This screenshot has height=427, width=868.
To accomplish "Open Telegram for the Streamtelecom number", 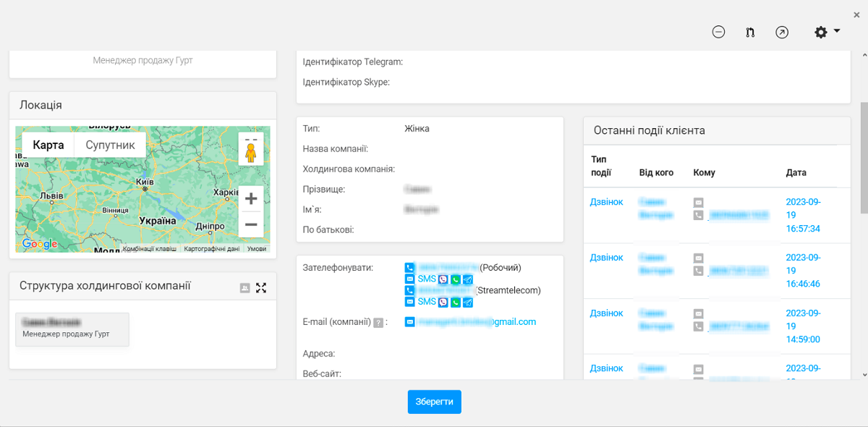I will click(468, 302).
